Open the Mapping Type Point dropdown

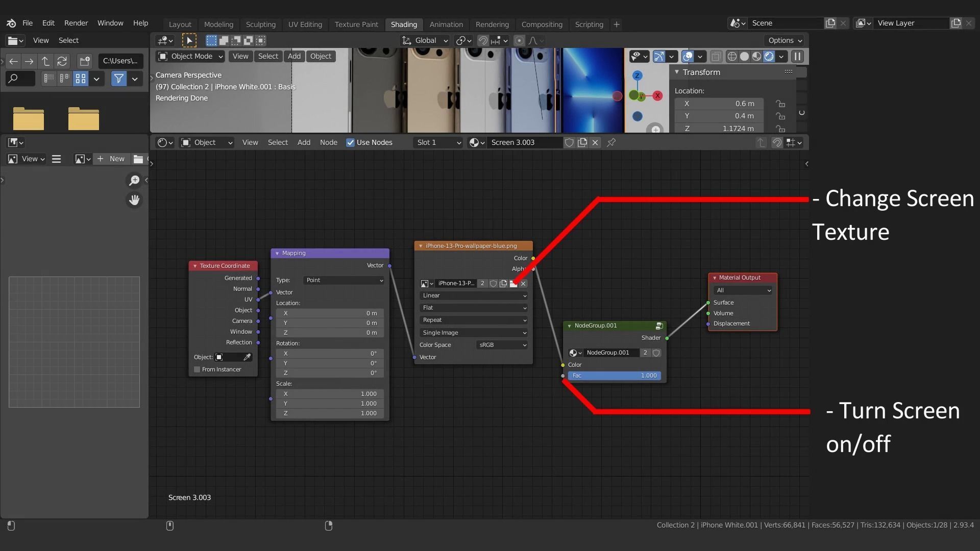tap(344, 280)
